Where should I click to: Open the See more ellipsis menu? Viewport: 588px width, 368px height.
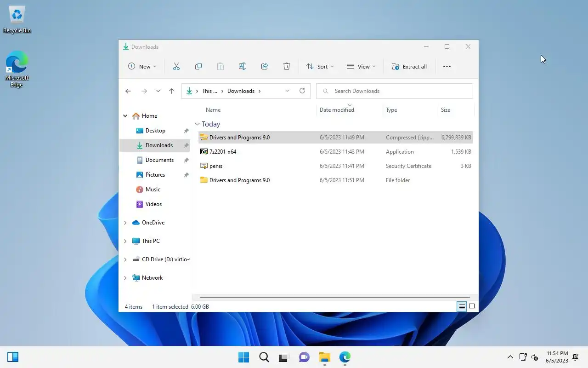pyautogui.click(x=447, y=67)
